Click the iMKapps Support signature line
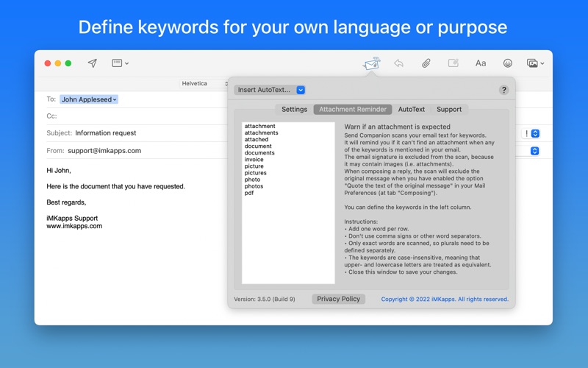588x368 pixels. pyautogui.click(x=72, y=218)
